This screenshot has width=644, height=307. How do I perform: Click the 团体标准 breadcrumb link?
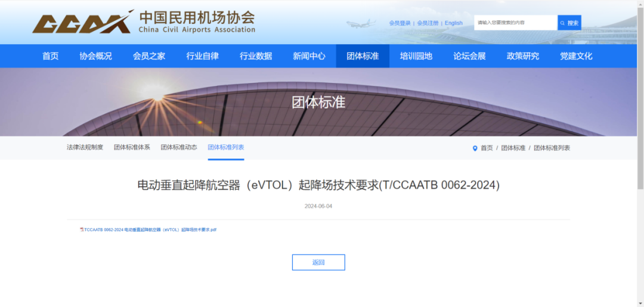513,148
